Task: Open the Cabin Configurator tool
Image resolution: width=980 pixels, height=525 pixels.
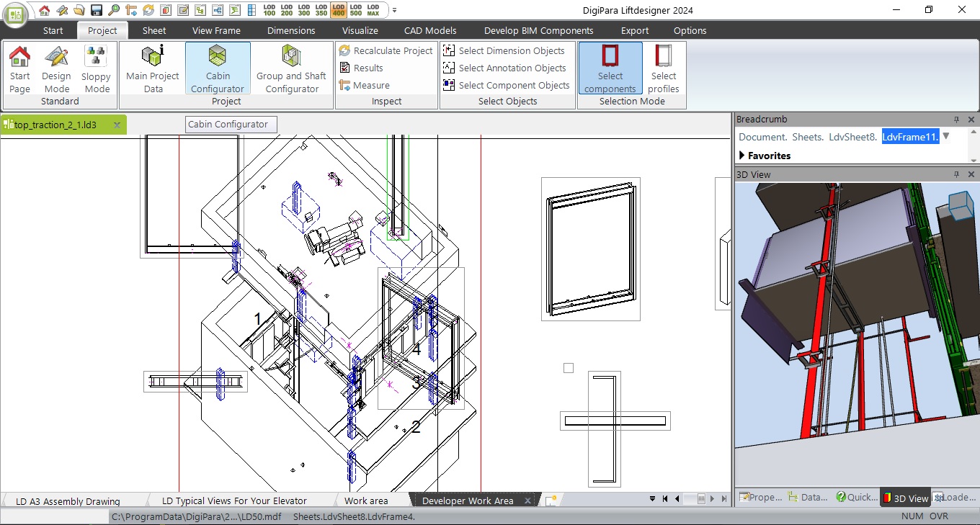Action: [218, 68]
